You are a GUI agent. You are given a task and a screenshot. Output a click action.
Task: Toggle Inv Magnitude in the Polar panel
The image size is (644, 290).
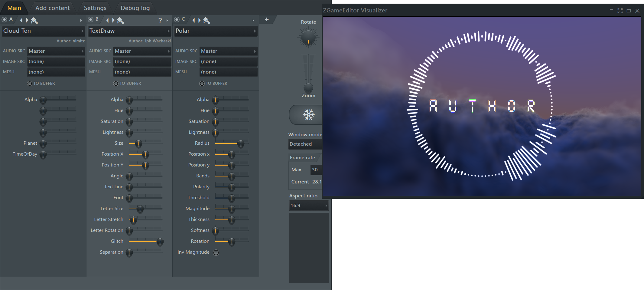tap(216, 252)
